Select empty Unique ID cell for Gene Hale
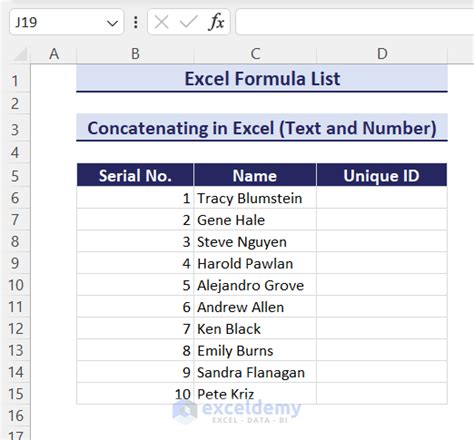 [x=382, y=220]
